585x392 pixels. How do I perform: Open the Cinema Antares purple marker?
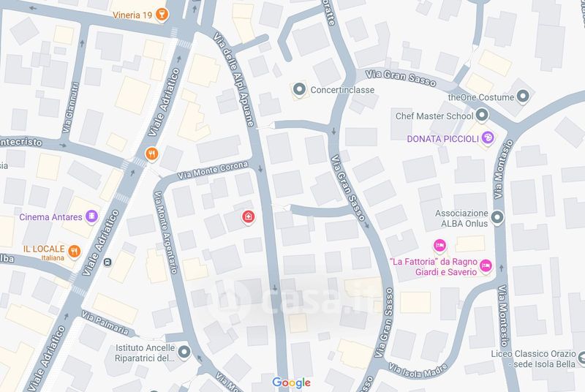tap(91, 216)
